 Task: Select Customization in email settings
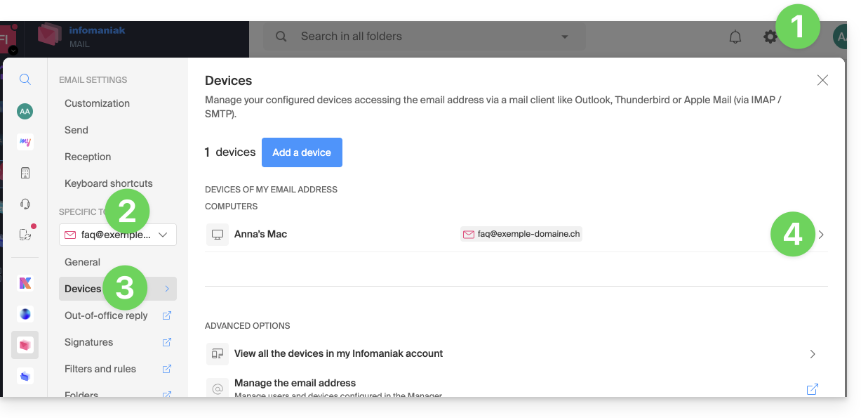point(97,103)
